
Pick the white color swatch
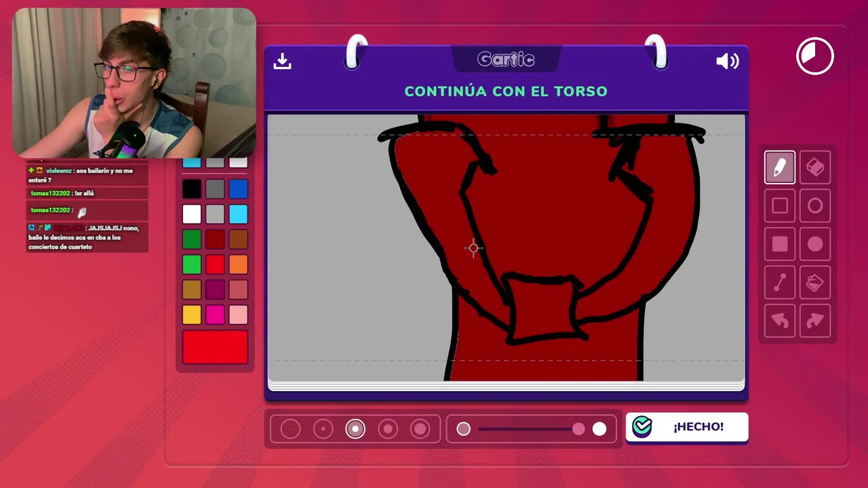[192, 214]
